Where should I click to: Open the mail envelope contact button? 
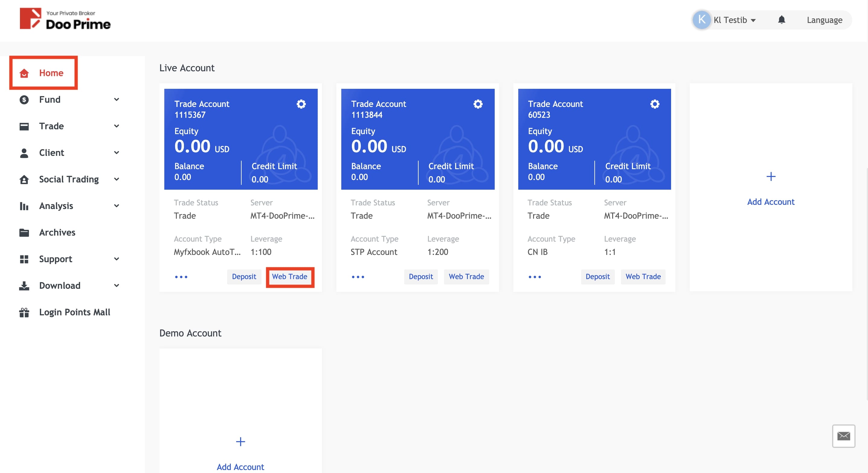pyautogui.click(x=844, y=436)
